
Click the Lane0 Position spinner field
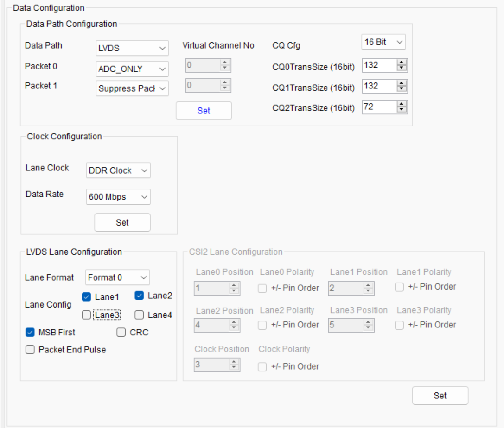(217, 288)
